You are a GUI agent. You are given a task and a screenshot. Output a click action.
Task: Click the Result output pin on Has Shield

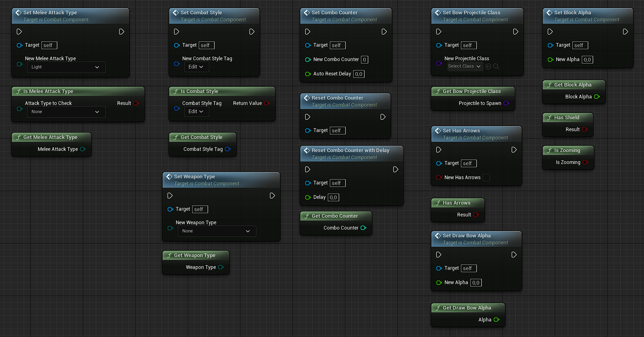pos(585,130)
